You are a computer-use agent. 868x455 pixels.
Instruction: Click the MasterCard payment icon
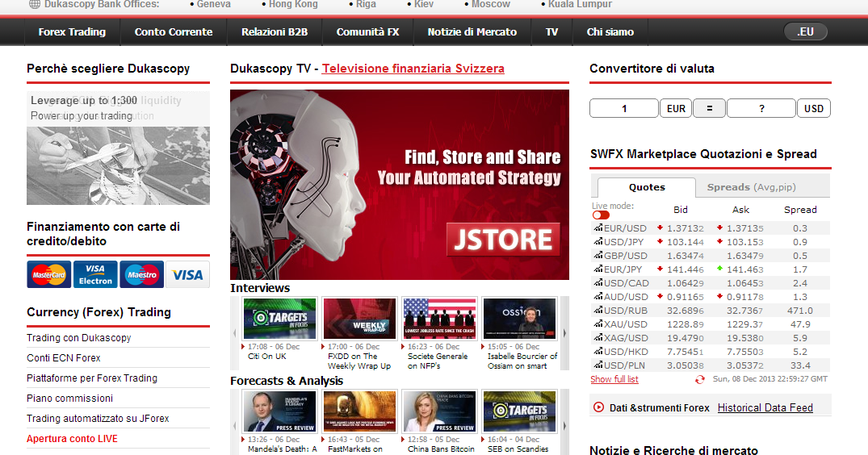48,274
